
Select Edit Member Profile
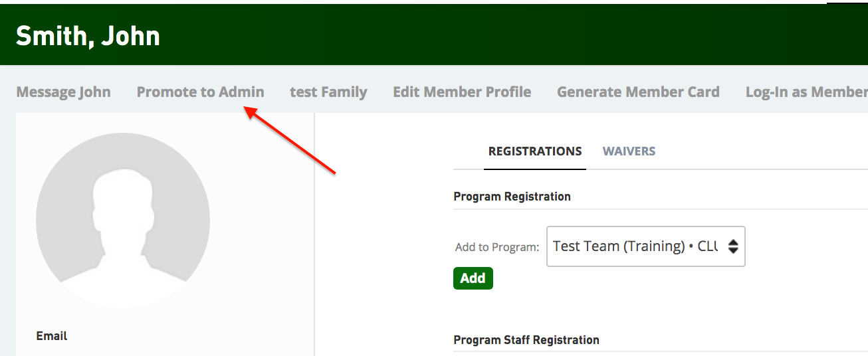click(x=462, y=92)
